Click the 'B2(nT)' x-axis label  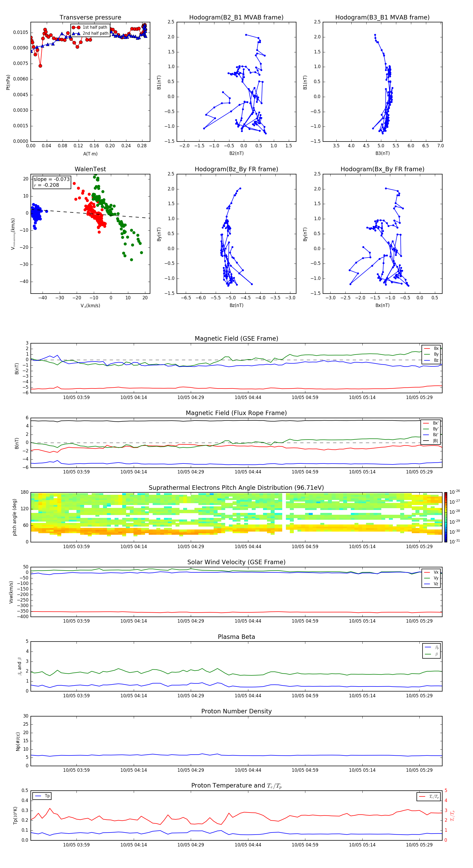coord(236,153)
